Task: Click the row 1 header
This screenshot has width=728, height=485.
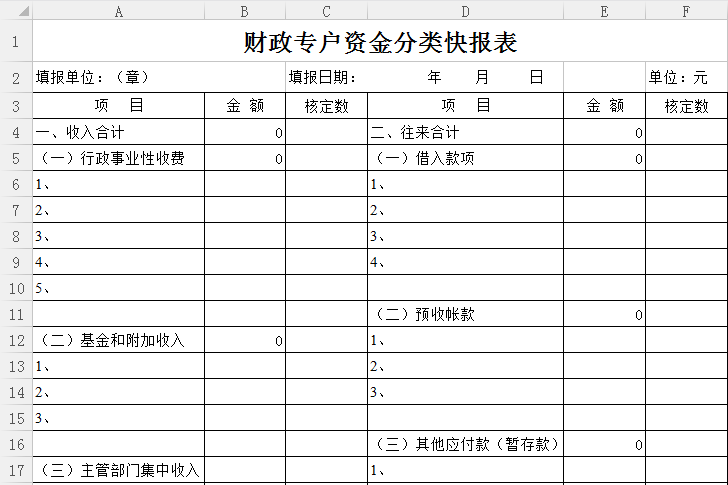Action: [16, 42]
